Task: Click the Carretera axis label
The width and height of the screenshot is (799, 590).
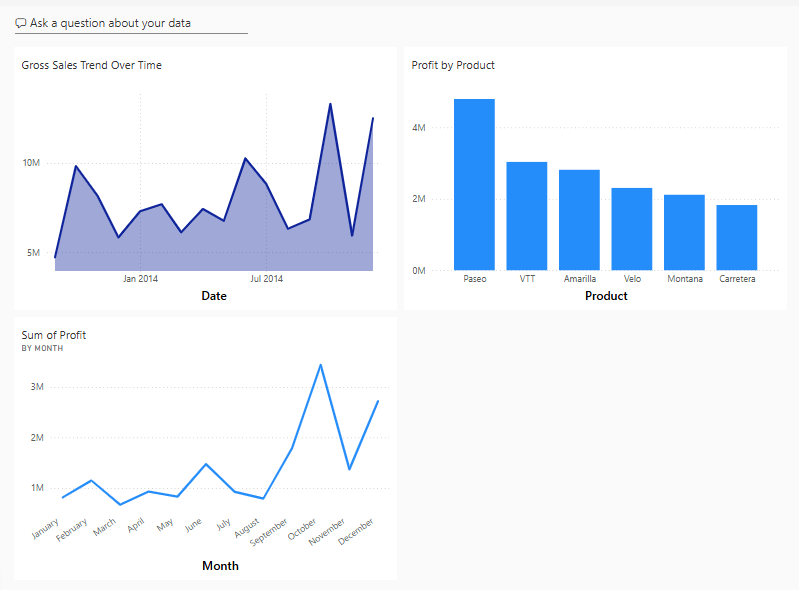Action: click(x=737, y=279)
